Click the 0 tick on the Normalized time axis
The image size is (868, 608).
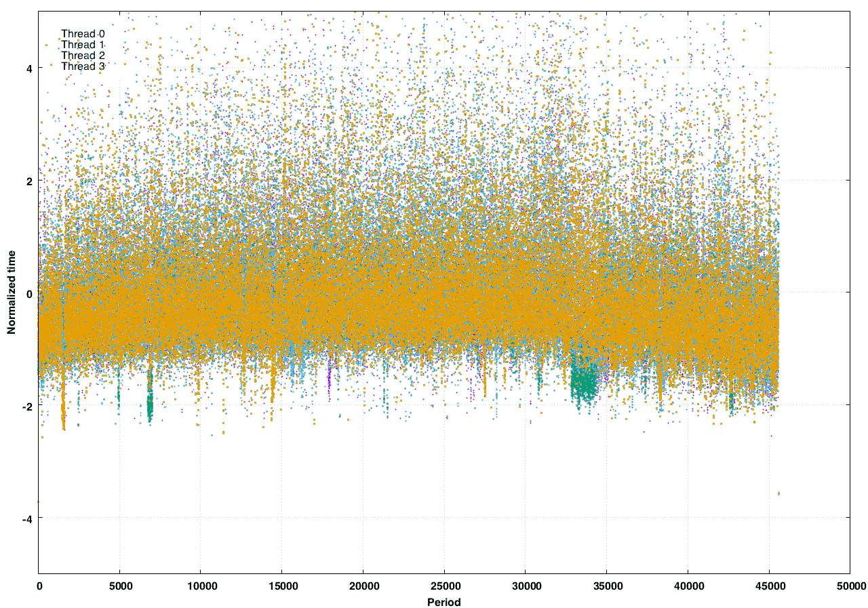pos(30,293)
